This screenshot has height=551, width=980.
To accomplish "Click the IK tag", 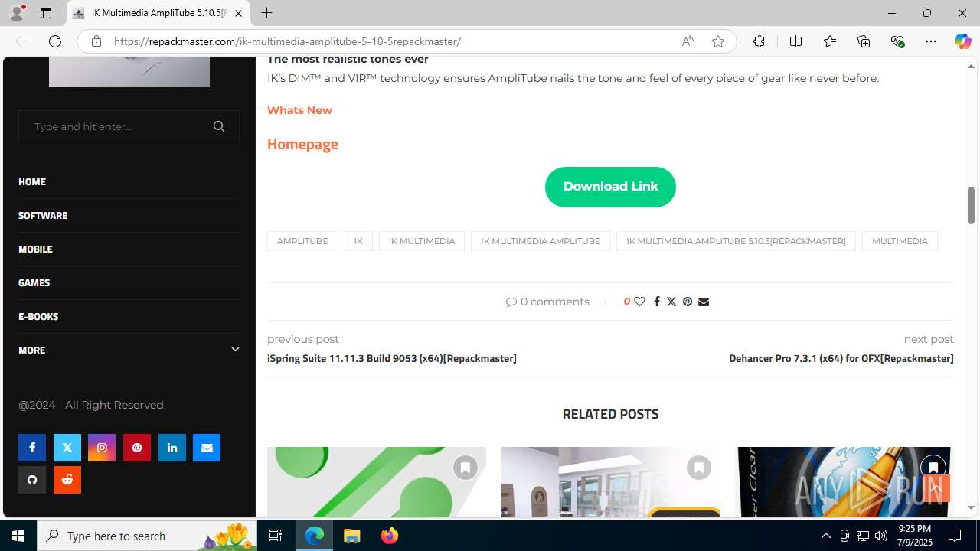I will point(358,241).
